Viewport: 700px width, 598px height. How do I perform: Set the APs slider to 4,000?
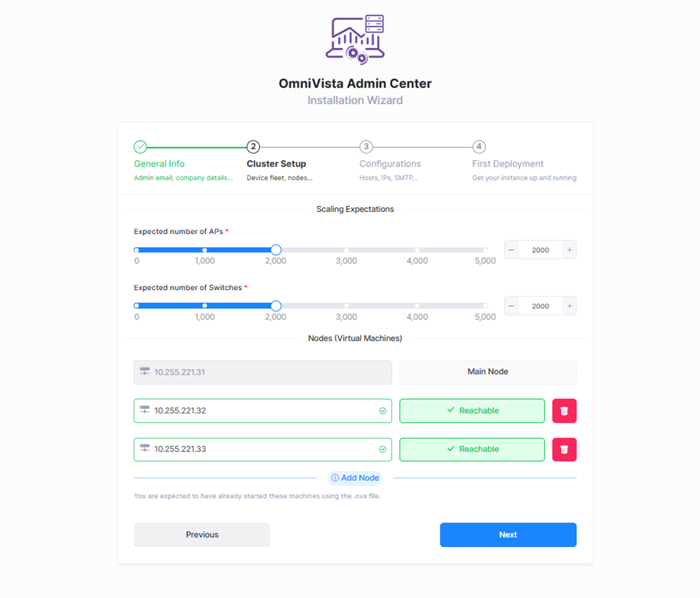tap(417, 250)
